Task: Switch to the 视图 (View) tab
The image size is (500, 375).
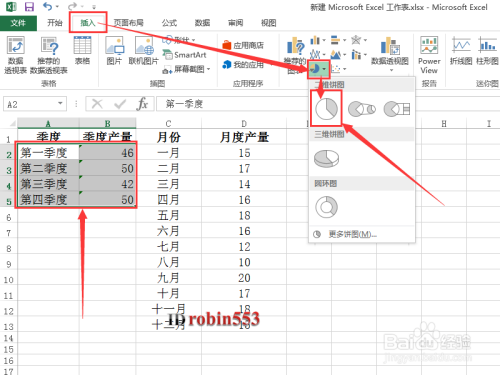Action: pos(268,23)
